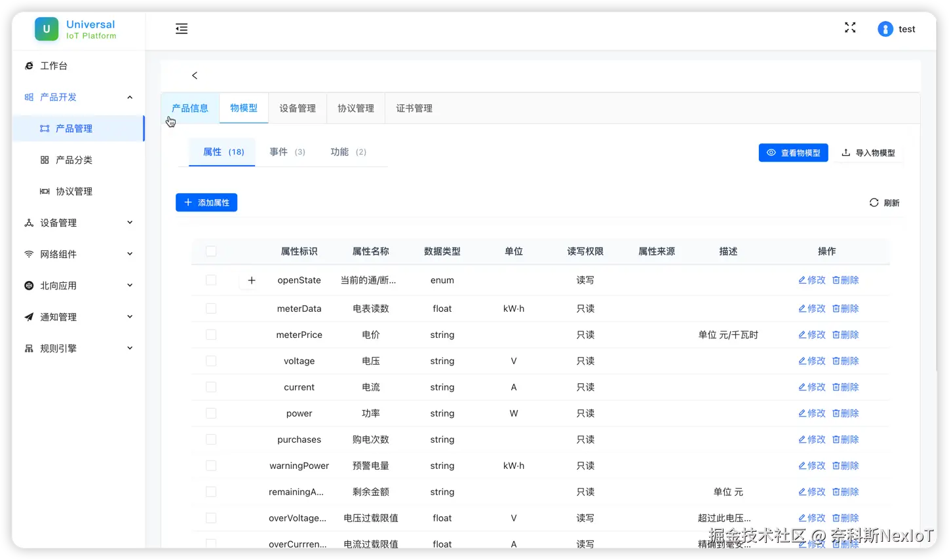Expand the openState row with the plus icon
Image resolution: width=949 pixels, height=560 pixels.
click(x=251, y=280)
